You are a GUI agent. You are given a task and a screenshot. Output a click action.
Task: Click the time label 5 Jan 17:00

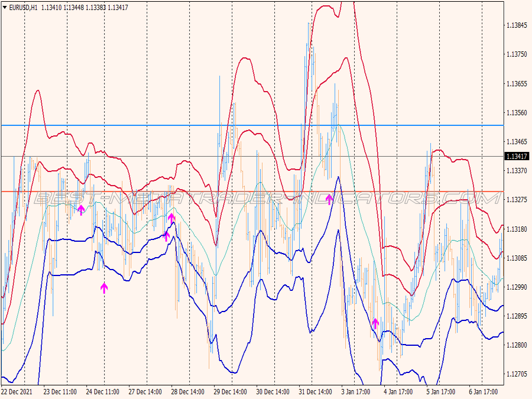pos(441,392)
